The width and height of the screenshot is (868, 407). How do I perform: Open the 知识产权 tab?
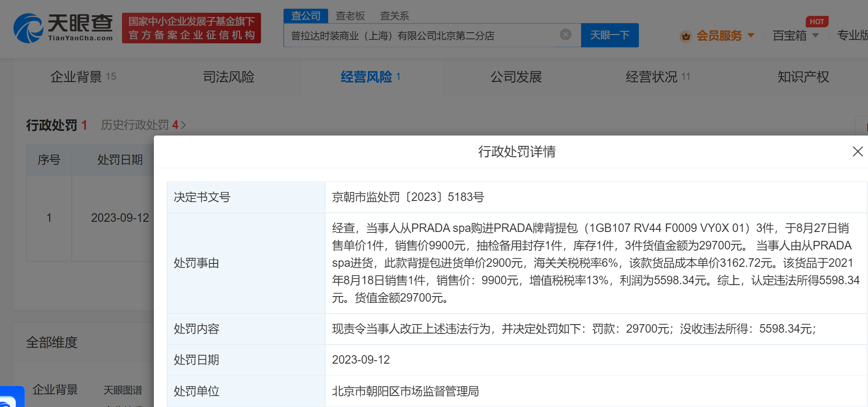click(x=803, y=77)
